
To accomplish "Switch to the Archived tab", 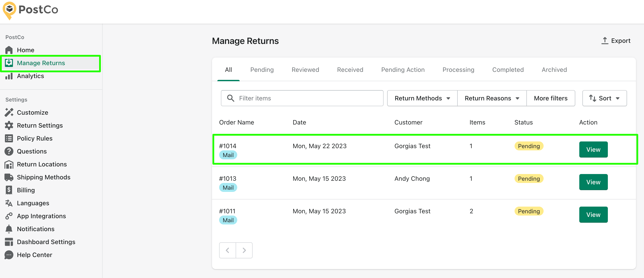I will tap(554, 70).
